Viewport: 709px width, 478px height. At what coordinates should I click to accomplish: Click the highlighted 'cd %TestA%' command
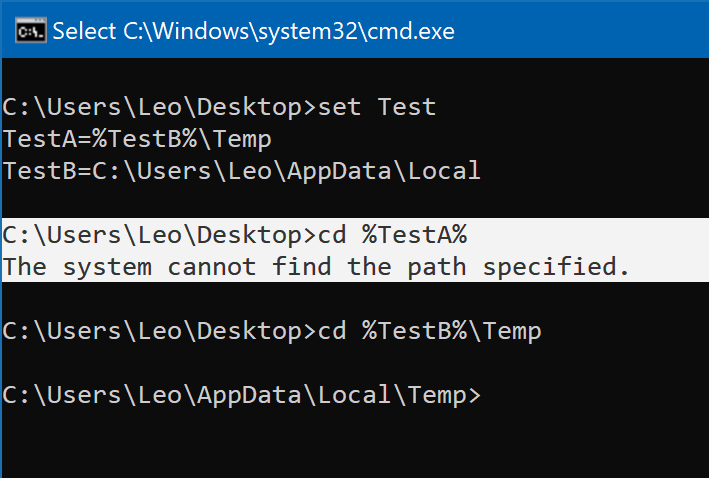(x=393, y=236)
